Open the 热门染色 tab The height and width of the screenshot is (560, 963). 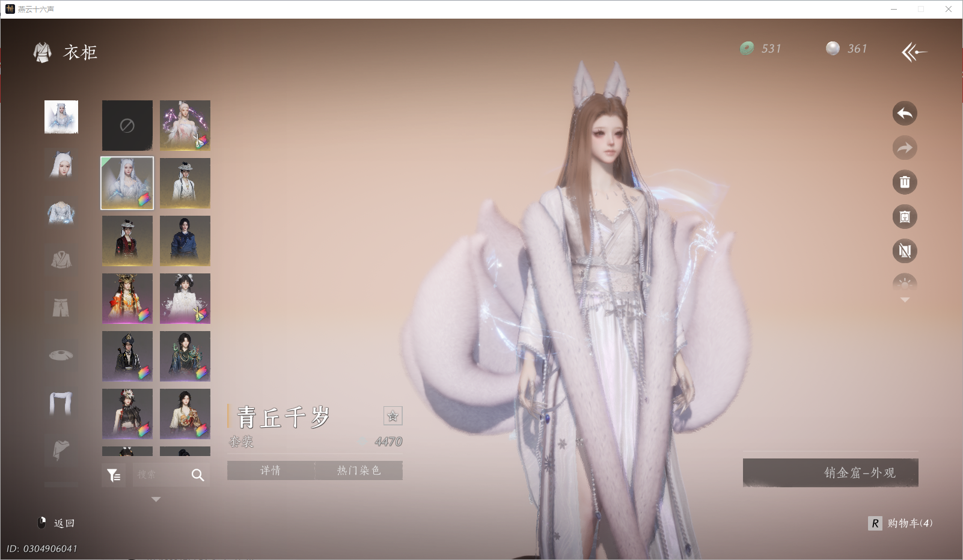(358, 470)
